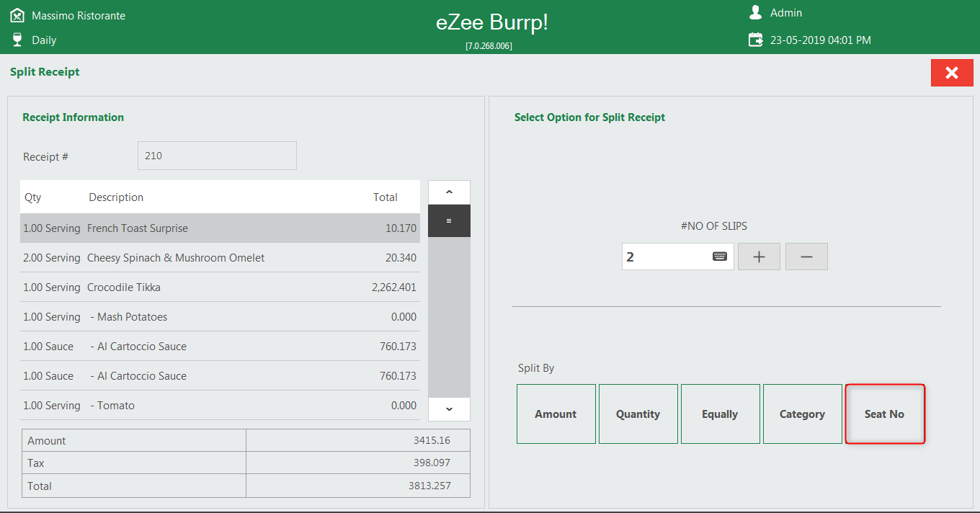Click the Total column header
Screen dimensions: 980x513
(386, 197)
